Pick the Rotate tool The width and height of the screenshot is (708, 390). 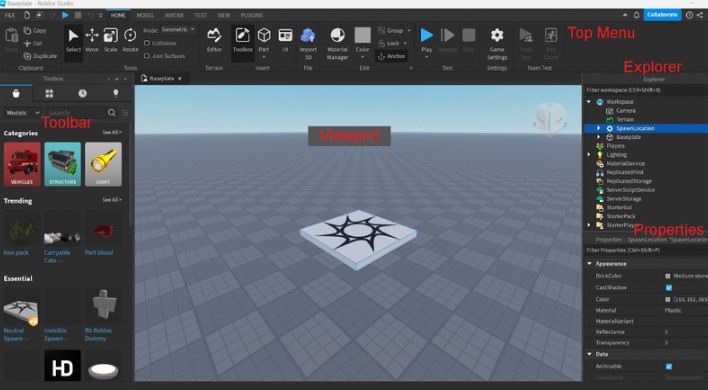pos(130,41)
